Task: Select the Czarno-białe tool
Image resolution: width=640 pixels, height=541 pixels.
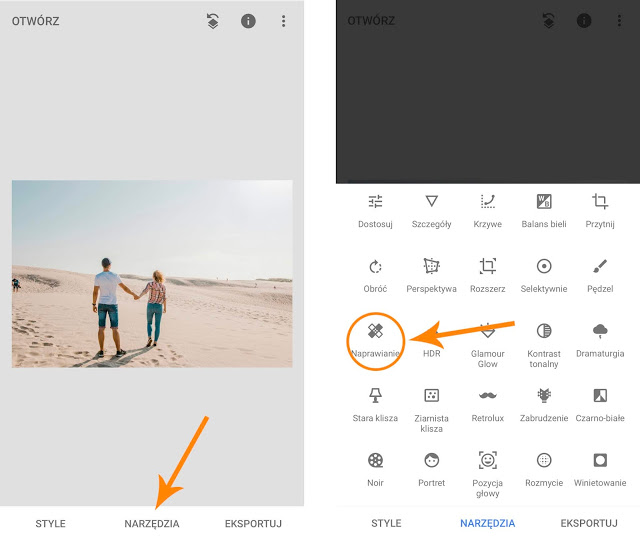Action: coord(600,405)
